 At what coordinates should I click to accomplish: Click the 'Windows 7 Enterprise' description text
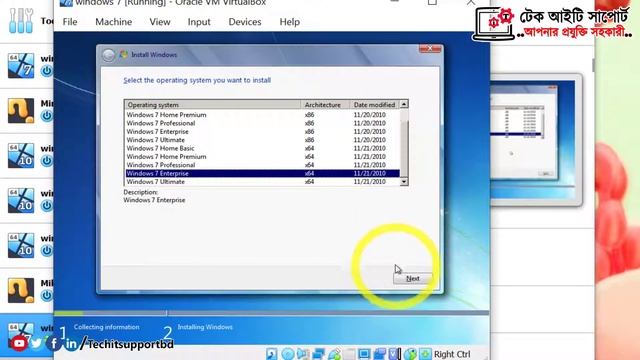154,200
